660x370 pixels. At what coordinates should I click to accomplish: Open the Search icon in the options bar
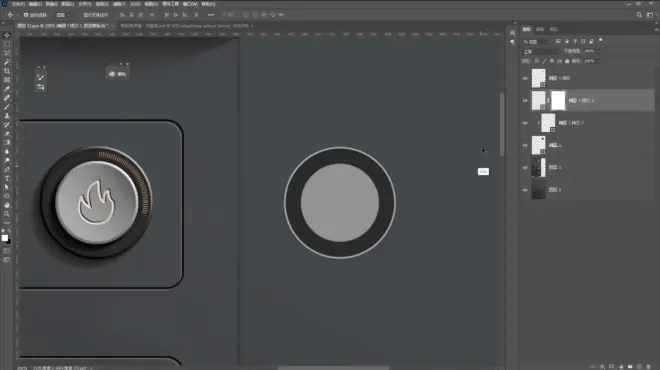[x=639, y=15]
